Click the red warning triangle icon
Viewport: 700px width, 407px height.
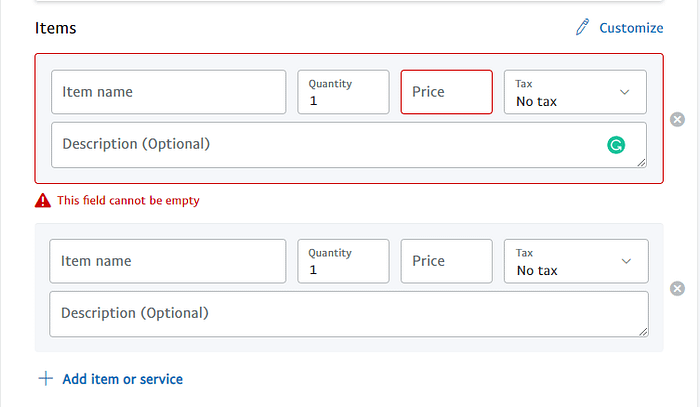pos(43,200)
